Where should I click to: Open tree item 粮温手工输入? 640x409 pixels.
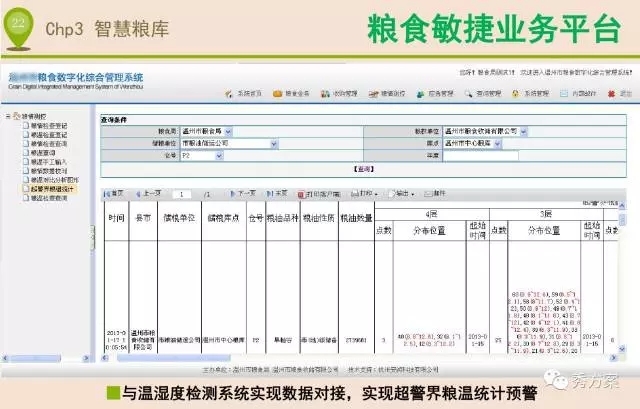(x=45, y=162)
